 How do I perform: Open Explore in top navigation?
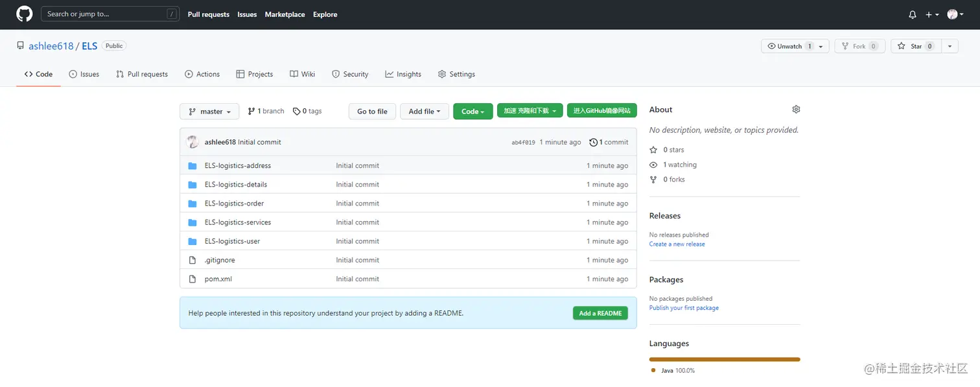click(x=325, y=14)
